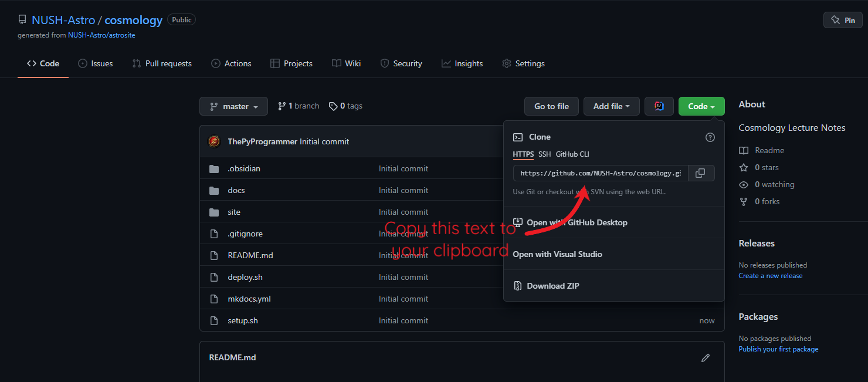
Task: View the 1 branch link
Action: tap(299, 106)
